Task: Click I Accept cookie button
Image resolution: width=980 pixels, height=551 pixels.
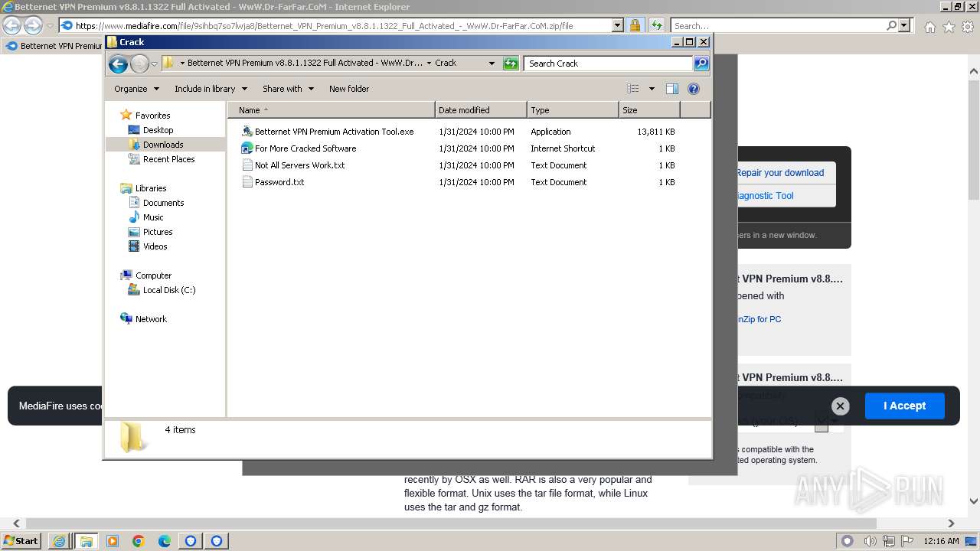Action: click(x=905, y=406)
